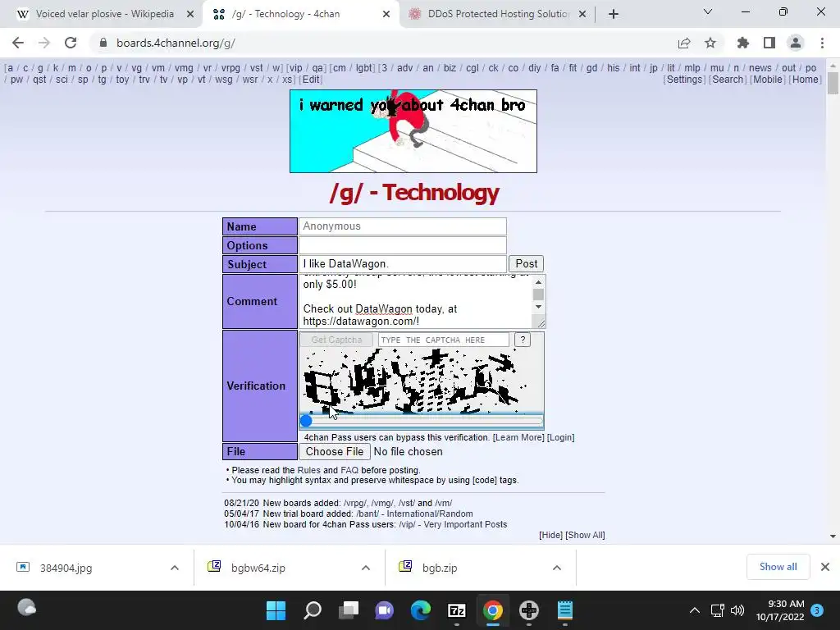Go to the Home link in the board header
The image size is (840, 630).
tap(806, 80)
